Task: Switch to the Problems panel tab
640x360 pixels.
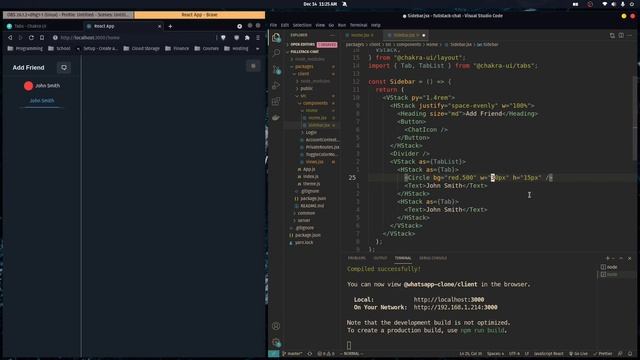Action: pyautogui.click(x=357, y=258)
